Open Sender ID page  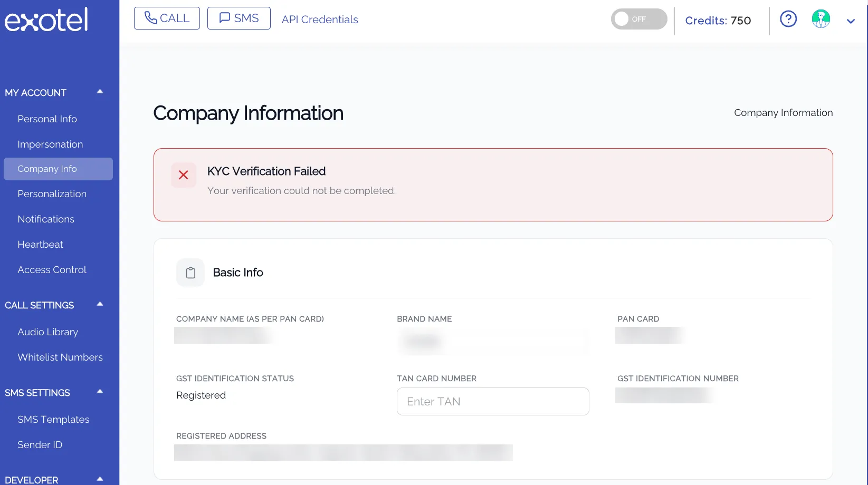40,445
